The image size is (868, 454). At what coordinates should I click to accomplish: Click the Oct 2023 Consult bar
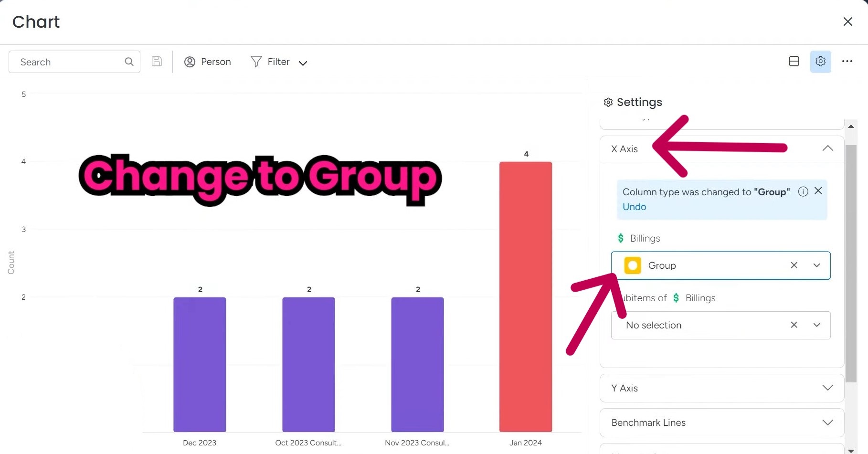[308, 365]
